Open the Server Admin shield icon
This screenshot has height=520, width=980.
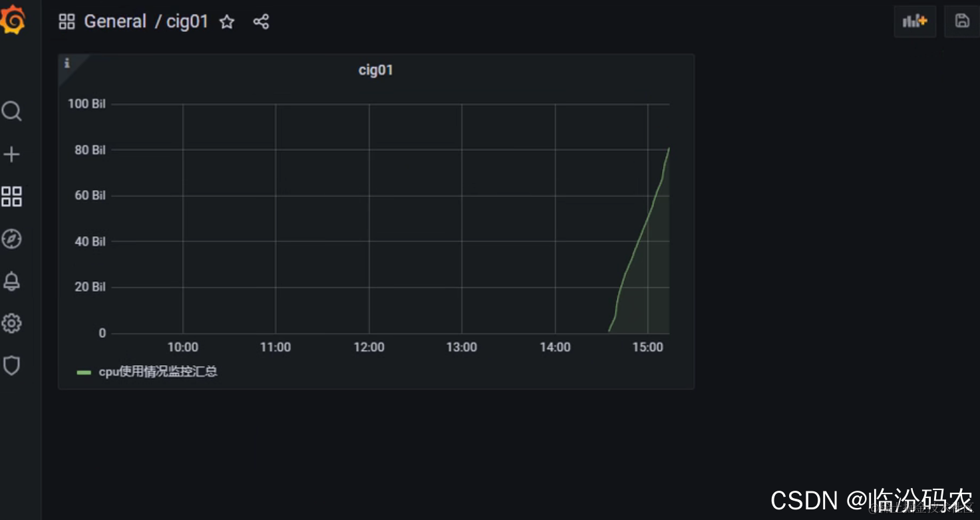pos(11,366)
